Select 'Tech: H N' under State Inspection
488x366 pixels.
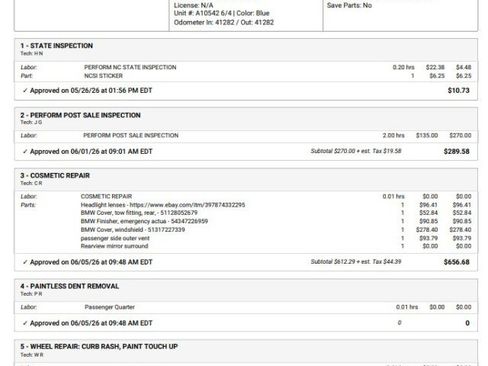point(32,53)
